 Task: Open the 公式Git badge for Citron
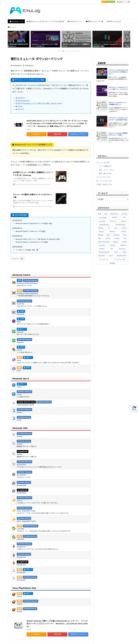21,347
